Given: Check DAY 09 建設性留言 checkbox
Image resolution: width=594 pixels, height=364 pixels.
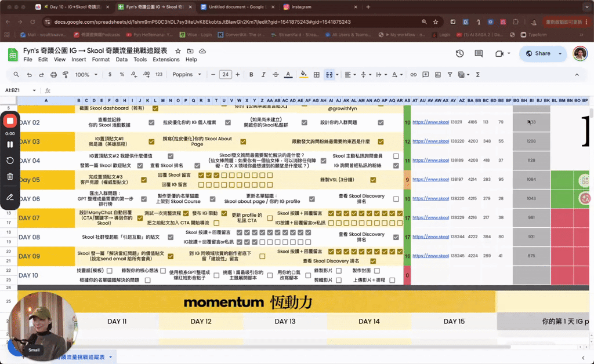Looking at the screenshot, I should point(262,256).
